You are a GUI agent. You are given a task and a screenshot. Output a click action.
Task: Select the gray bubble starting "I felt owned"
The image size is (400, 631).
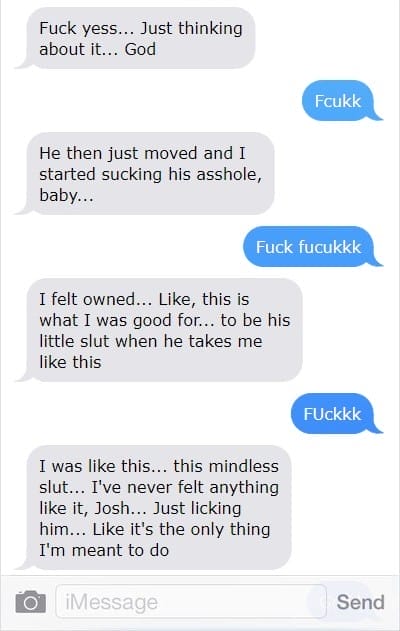(x=159, y=330)
